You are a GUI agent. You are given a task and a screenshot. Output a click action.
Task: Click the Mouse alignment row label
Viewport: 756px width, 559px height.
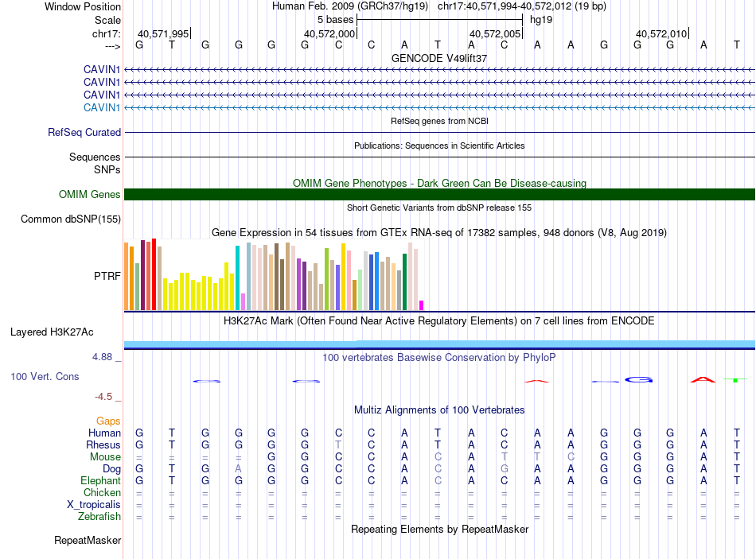click(105, 457)
